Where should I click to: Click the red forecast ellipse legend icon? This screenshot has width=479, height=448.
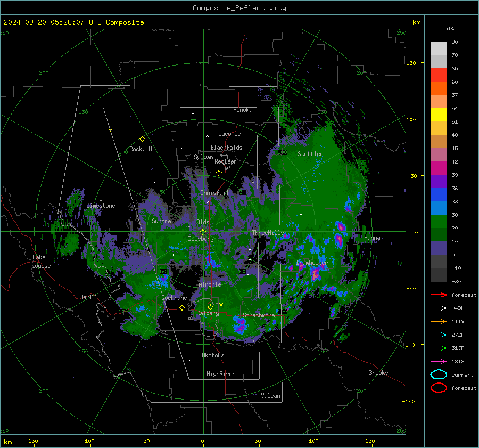(439, 388)
